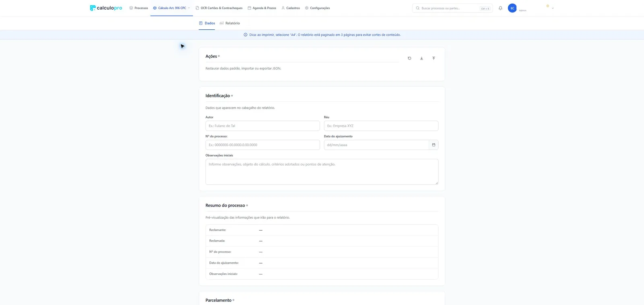Image resolution: width=644 pixels, height=305 pixels.
Task: Click the info icon in the A4 print tip
Action: tap(246, 35)
